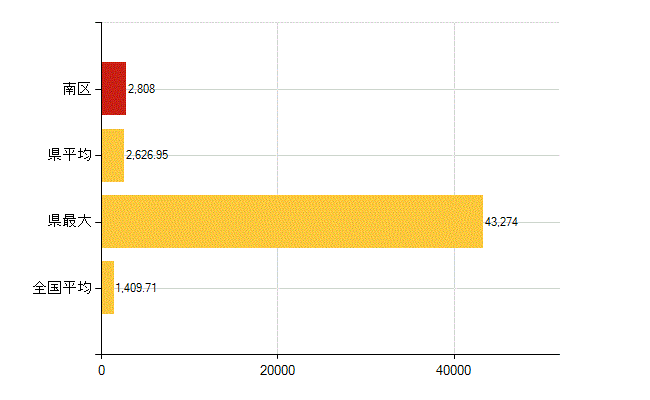Viewport: 650px width, 400px height.
Task: Click the red 南区 bar
Action: [114, 89]
